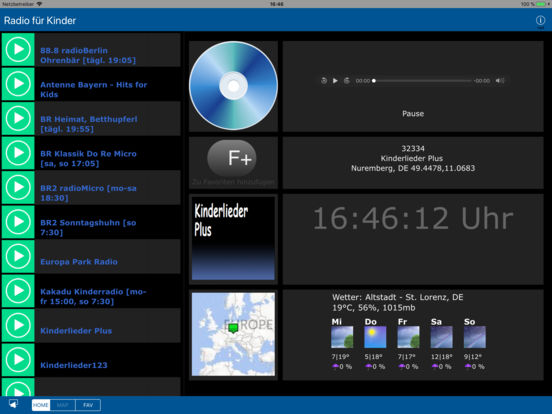552x414 pixels.
Task: Click station ID 32334 text
Action: [413, 148]
